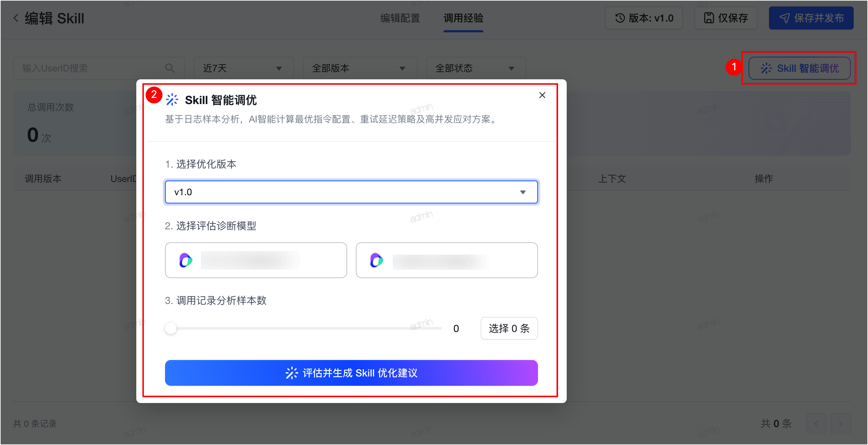The image size is (868, 445).
Task: Click the magnifier search icon
Action: click(170, 68)
